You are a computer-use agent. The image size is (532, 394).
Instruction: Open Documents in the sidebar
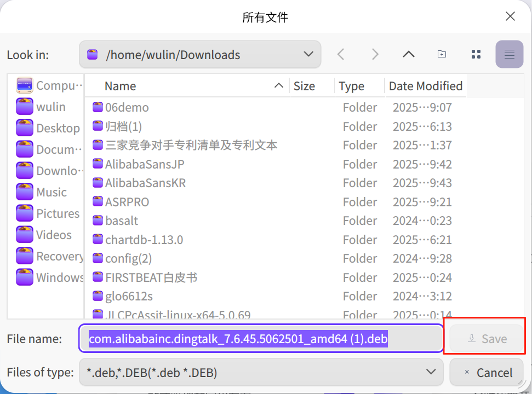click(x=49, y=149)
